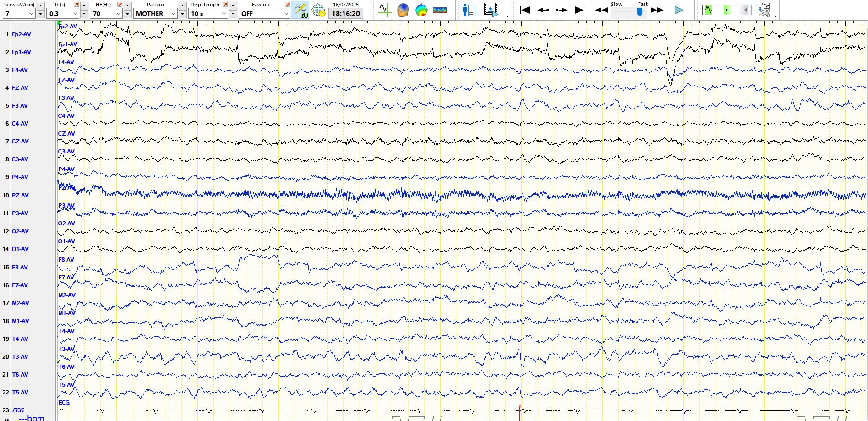Select the FZ-AV channel label
This screenshot has height=421, width=868.
point(20,88)
